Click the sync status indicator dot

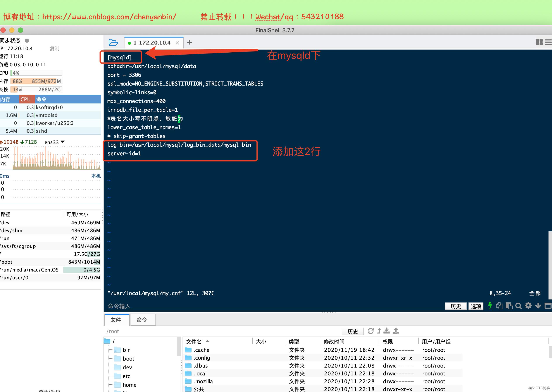(x=27, y=41)
